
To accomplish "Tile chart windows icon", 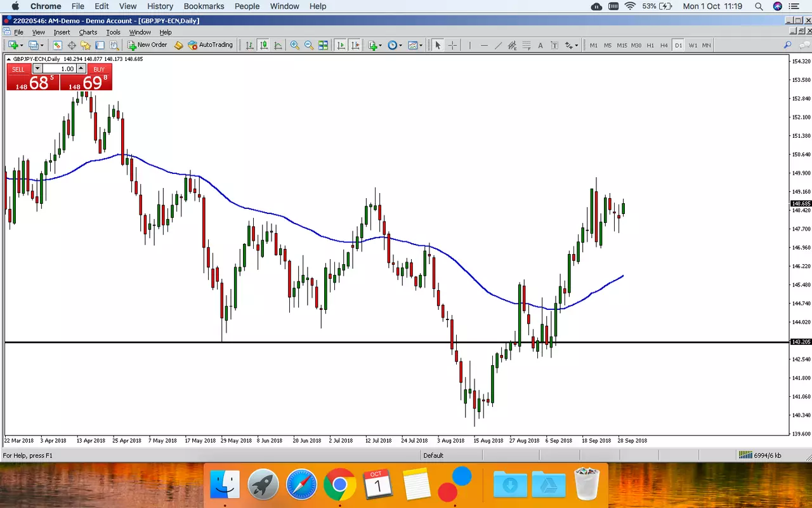I will 323,45.
